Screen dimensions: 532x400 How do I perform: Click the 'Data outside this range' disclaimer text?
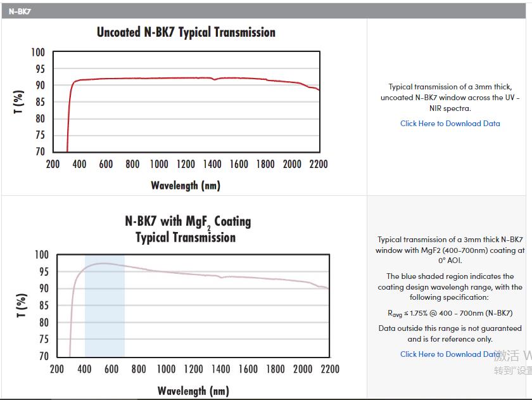coord(450,333)
